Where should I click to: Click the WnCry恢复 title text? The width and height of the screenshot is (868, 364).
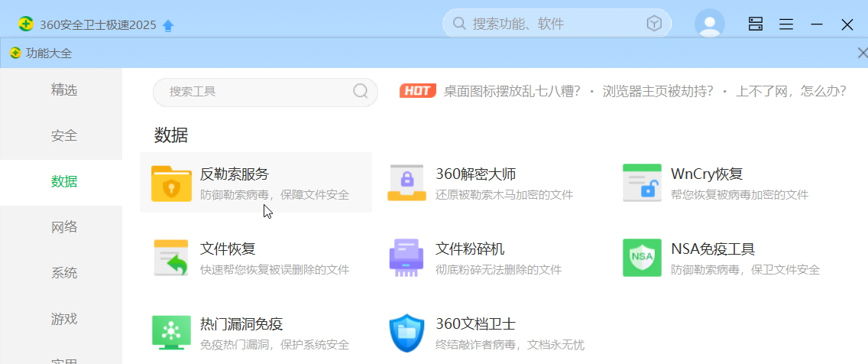(706, 174)
